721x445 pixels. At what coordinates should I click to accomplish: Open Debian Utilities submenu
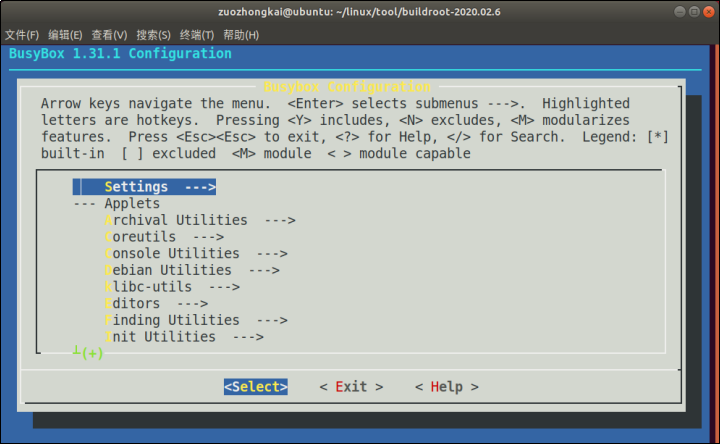coord(192,270)
